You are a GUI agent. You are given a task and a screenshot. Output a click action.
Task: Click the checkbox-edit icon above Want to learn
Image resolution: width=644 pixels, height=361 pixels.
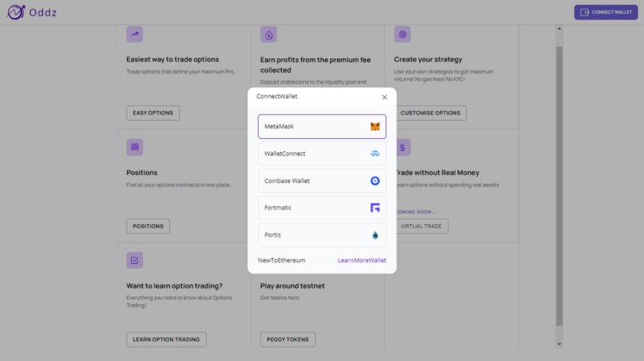pyautogui.click(x=135, y=260)
